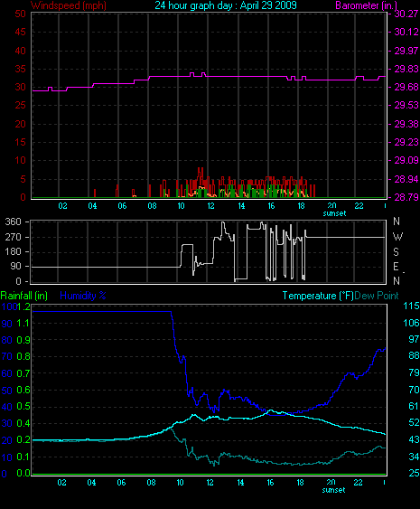Viewport: 420px width, 509px height.
Task: Click the S compass letter on direction graph
Action: coord(396,251)
